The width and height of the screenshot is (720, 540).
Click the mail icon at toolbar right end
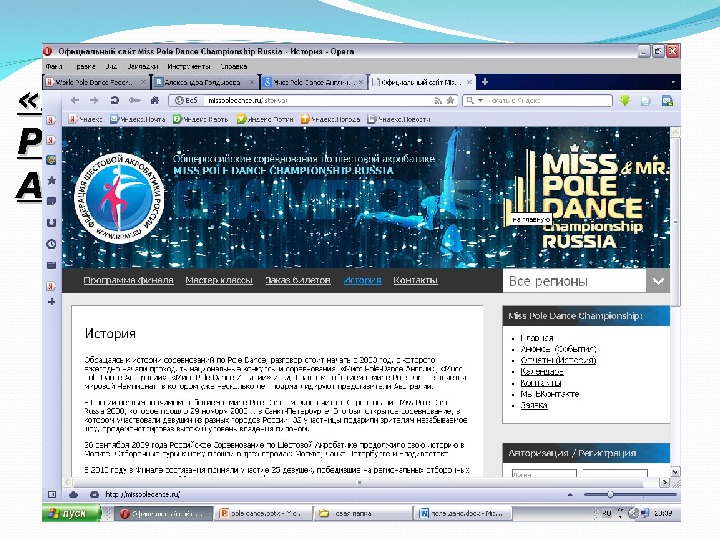tap(667, 101)
